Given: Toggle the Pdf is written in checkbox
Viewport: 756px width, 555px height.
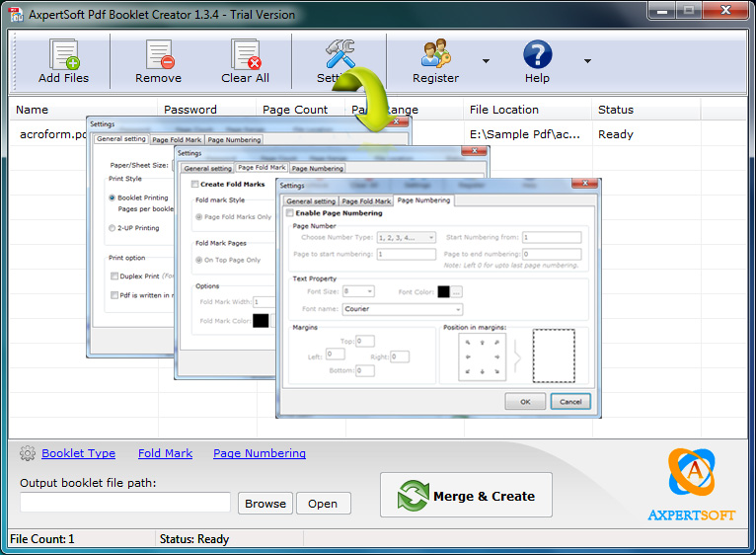Looking at the screenshot, I should point(114,295).
